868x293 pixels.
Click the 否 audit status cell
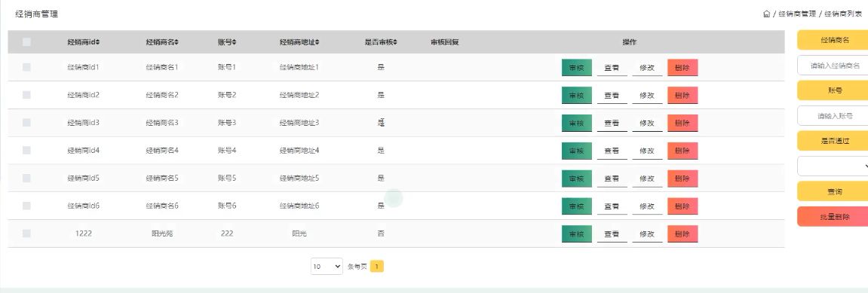381,233
